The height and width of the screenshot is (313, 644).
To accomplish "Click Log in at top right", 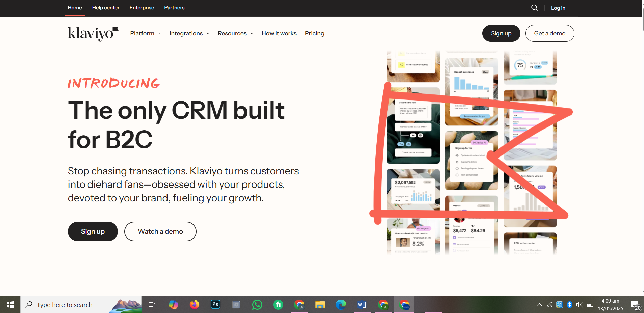I will click(558, 8).
